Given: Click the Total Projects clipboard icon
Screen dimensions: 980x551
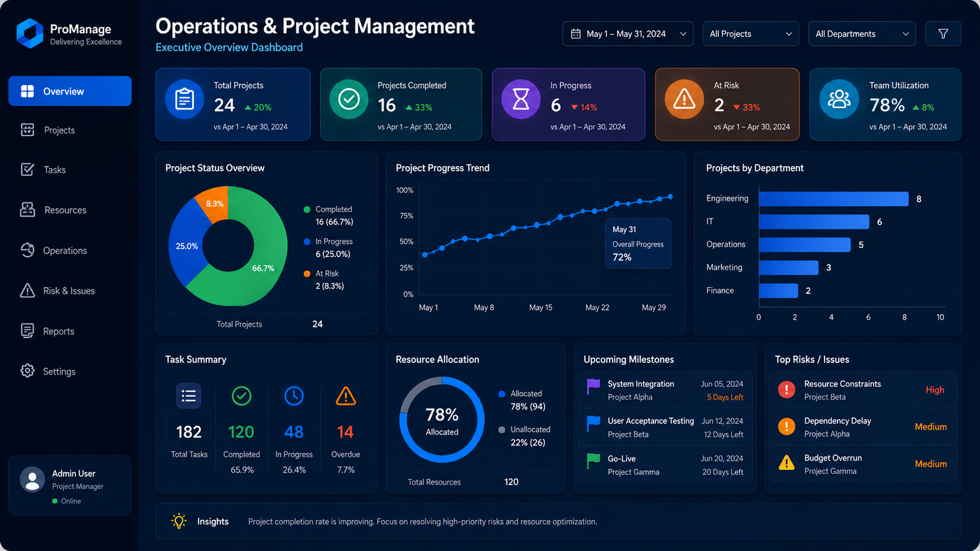Looking at the screenshot, I should (184, 99).
